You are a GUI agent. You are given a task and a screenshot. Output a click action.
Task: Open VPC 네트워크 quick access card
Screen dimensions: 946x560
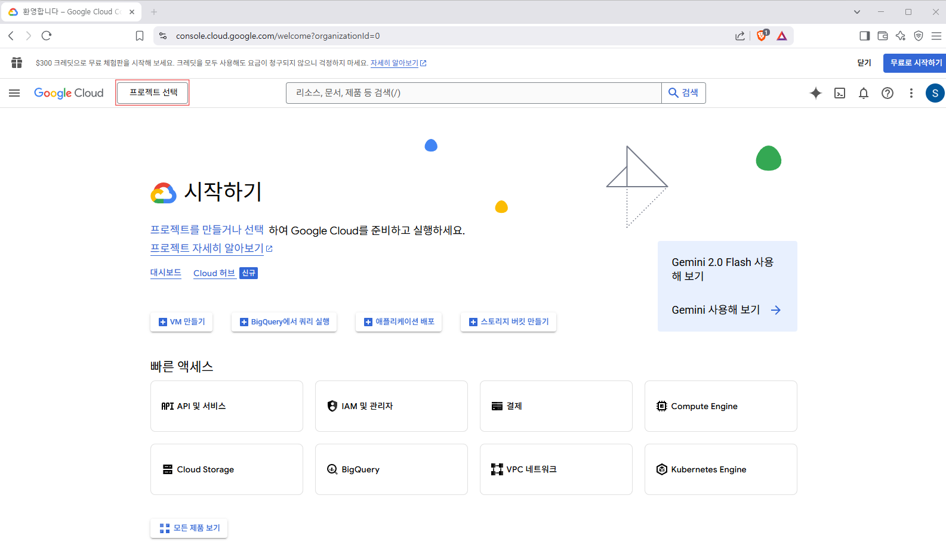(x=556, y=469)
